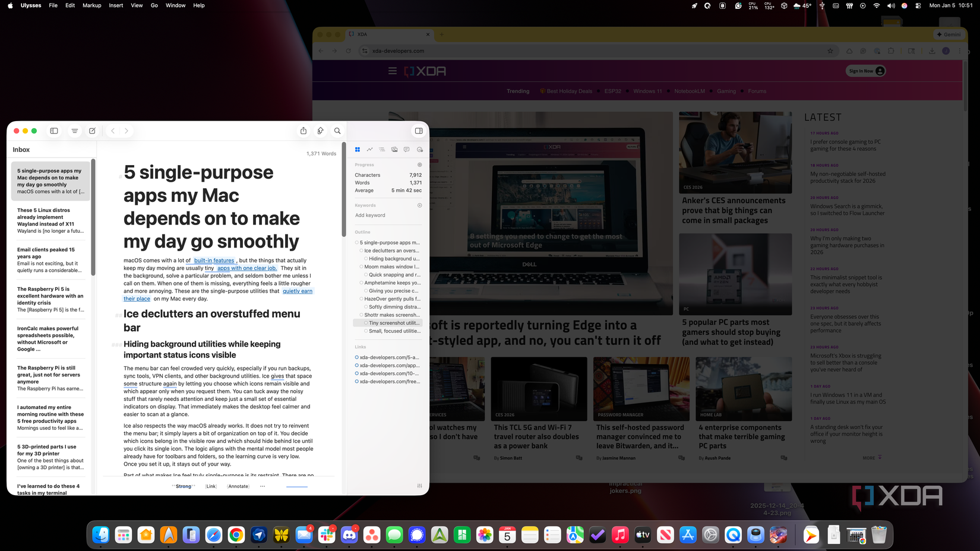This screenshot has height=551, width=980.
Task: Go back in Ulysses navigation history
Action: coord(113,131)
